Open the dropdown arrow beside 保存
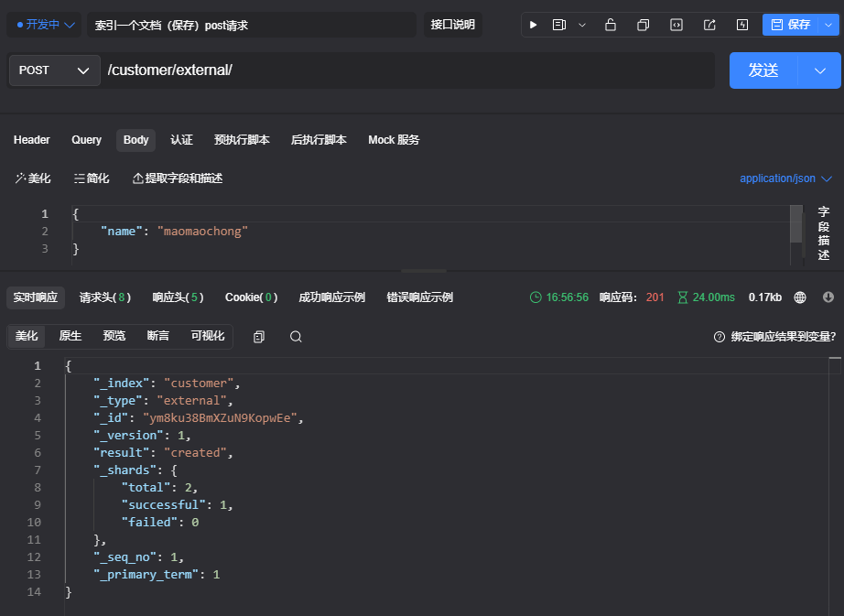 (x=828, y=25)
